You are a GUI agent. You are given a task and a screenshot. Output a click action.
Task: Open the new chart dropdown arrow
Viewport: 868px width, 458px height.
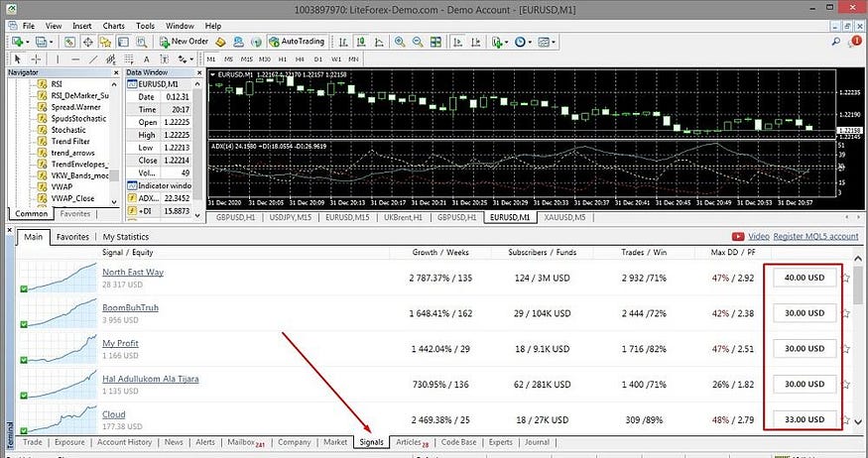[27, 42]
